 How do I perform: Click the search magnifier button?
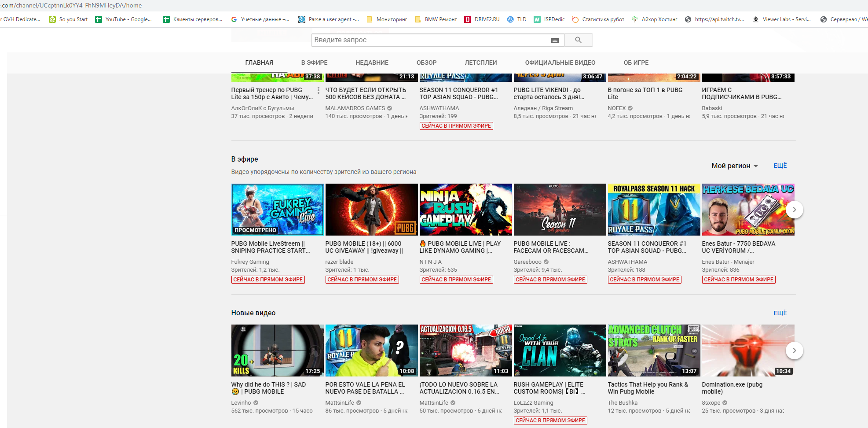(578, 40)
